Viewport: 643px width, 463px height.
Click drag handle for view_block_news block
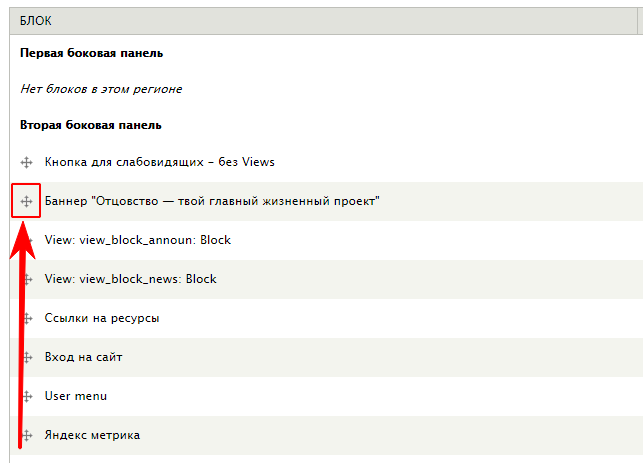coord(26,279)
